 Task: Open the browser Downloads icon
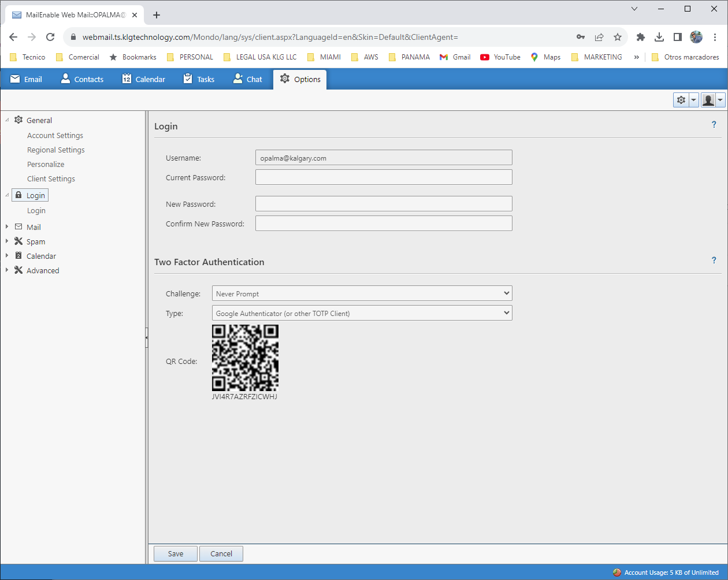[x=659, y=37]
